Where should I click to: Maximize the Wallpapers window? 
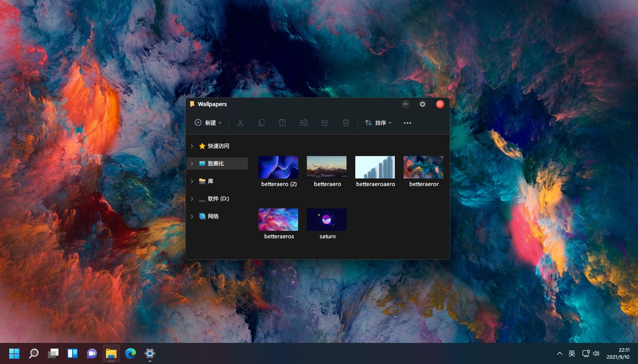tap(423, 104)
